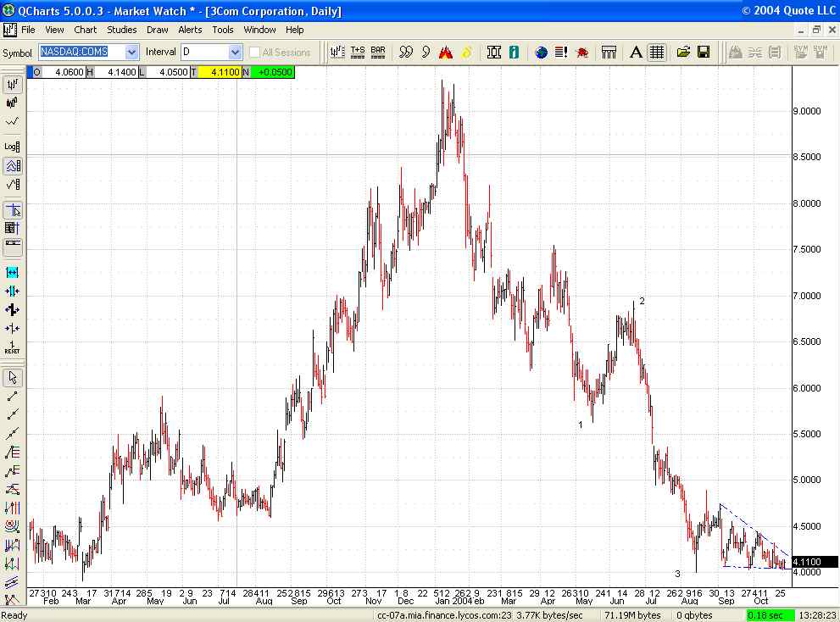This screenshot has height=622, width=840.
Task: Open the BAR data toolbar icon
Action: (378, 52)
